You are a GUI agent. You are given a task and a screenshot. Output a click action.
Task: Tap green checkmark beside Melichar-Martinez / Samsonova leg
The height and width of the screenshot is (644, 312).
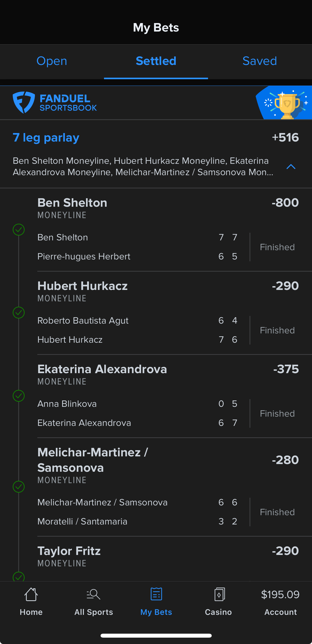19,487
